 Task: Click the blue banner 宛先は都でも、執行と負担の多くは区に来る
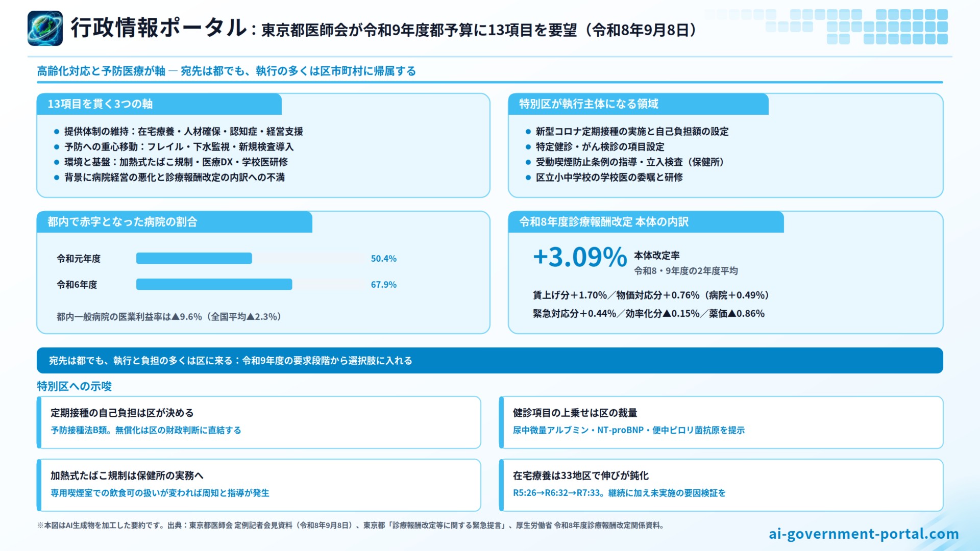(490, 361)
